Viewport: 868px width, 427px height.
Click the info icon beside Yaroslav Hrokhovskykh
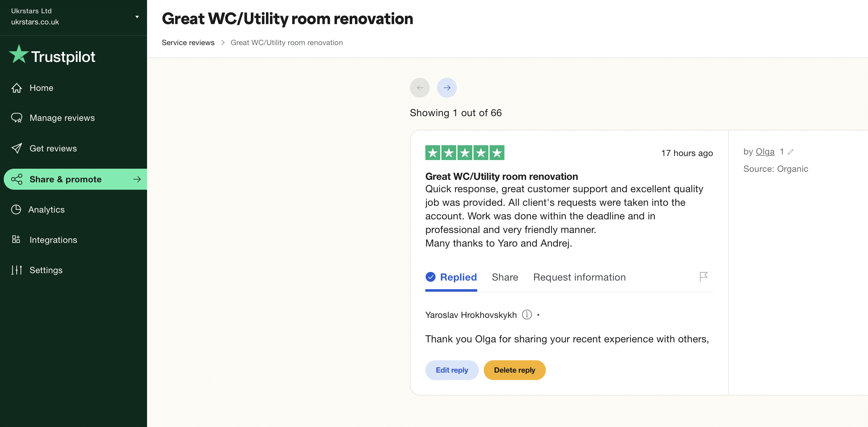(526, 315)
